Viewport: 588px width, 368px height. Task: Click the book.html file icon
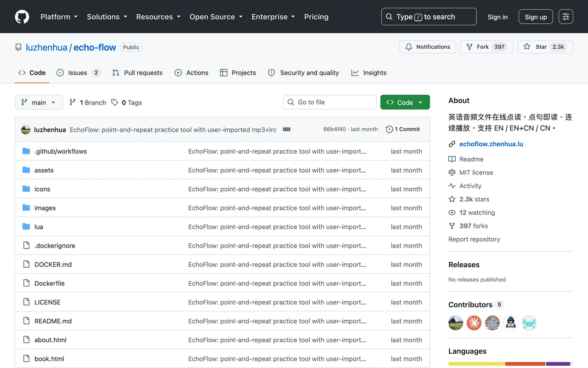click(x=26, y=359)
